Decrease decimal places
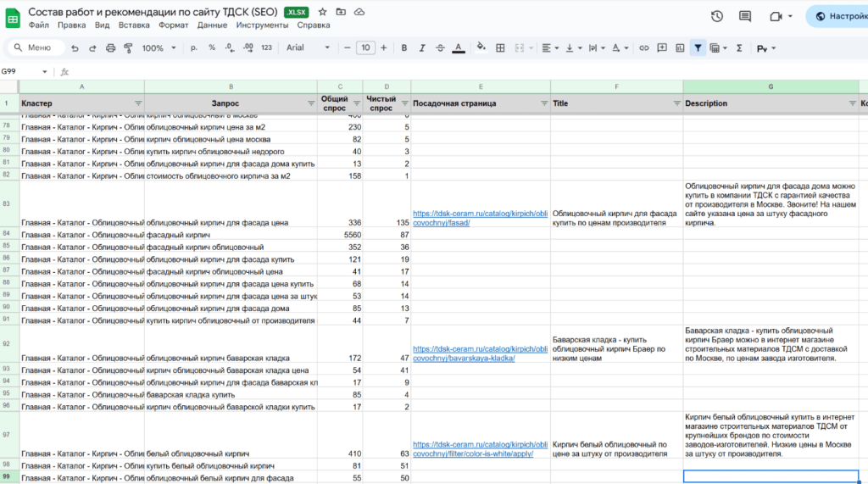The image size is (868, 484). click(230, 48)
